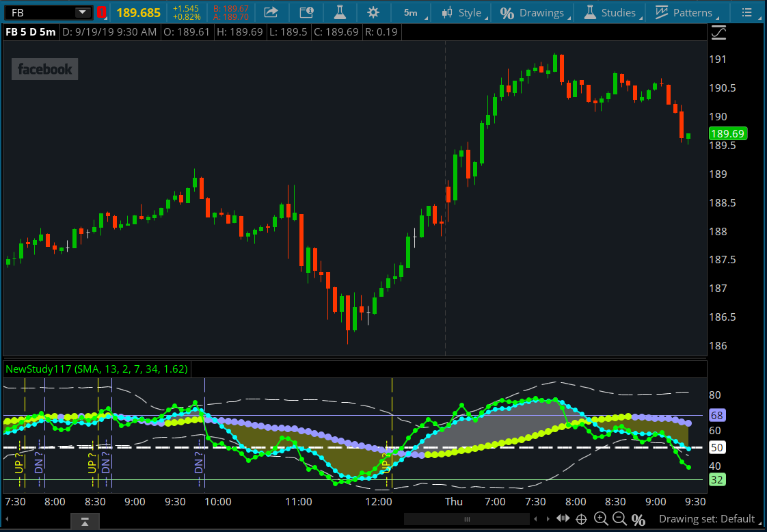Click the share chart arrow icon

click(271, 12)
